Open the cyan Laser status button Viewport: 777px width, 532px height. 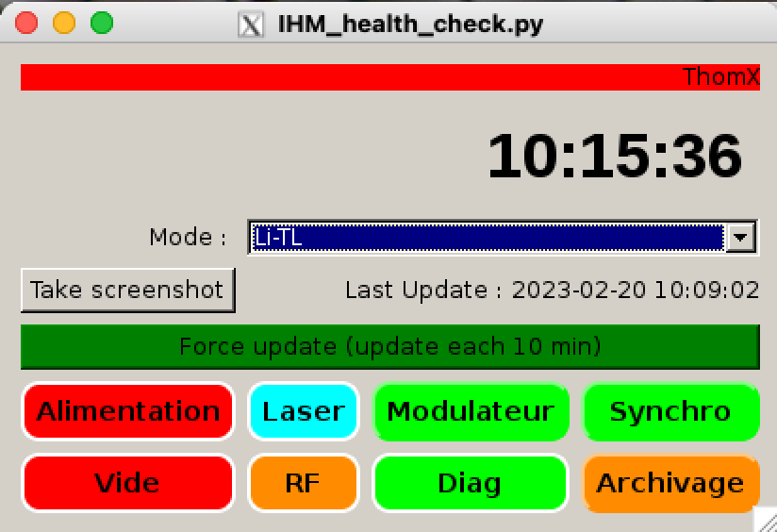click(x=304, y=411)
